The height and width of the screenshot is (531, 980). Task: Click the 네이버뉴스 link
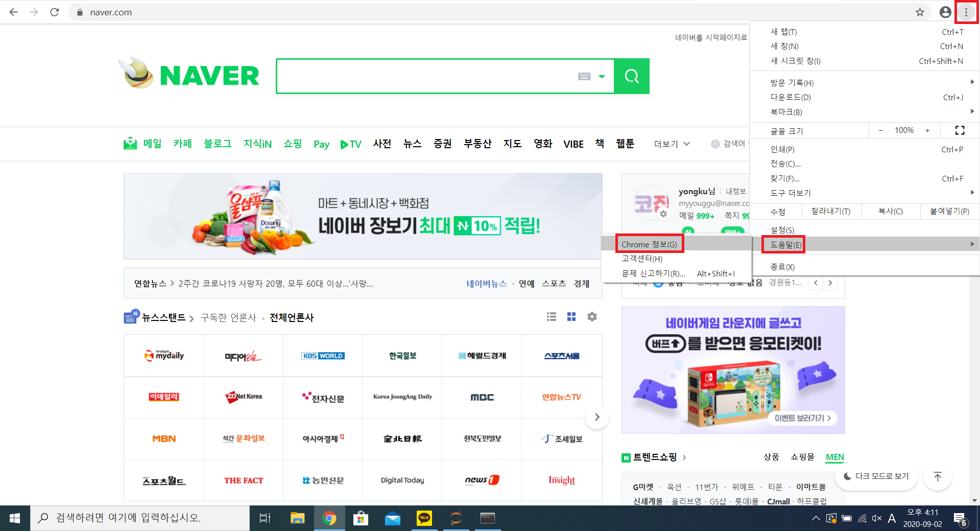coord(486,283)
